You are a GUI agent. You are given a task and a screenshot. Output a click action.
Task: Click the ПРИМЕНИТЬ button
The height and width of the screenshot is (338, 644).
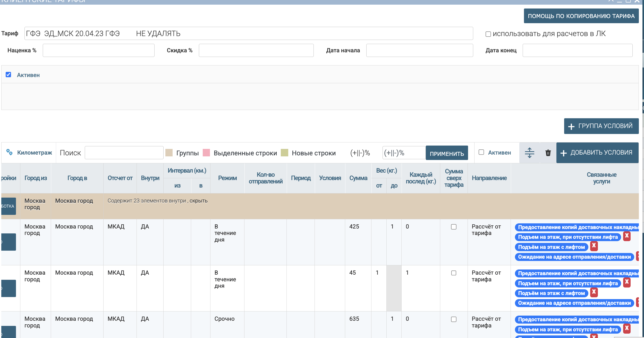[x=447, y=153]
